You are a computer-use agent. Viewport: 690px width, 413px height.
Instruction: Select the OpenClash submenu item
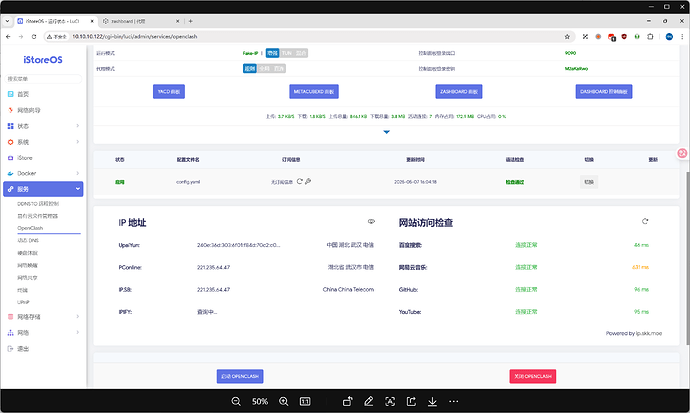pyautogui.click(x=30, y=228)
